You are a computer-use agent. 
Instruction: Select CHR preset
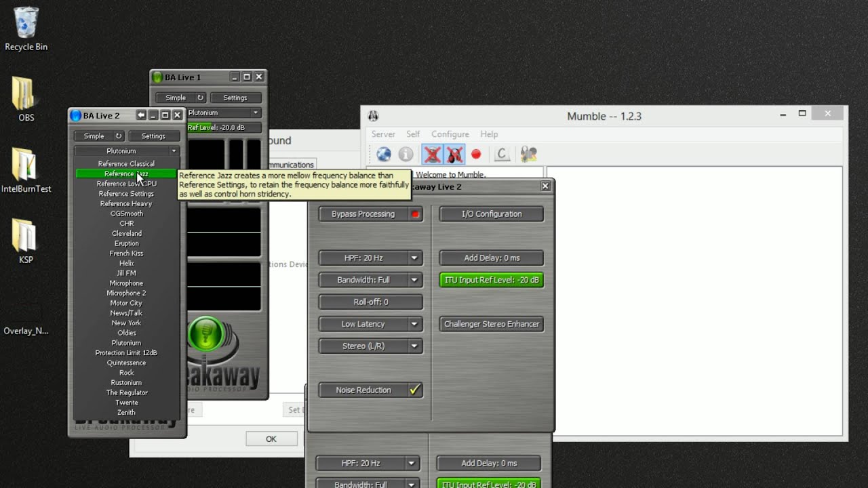tap(126, 224)
